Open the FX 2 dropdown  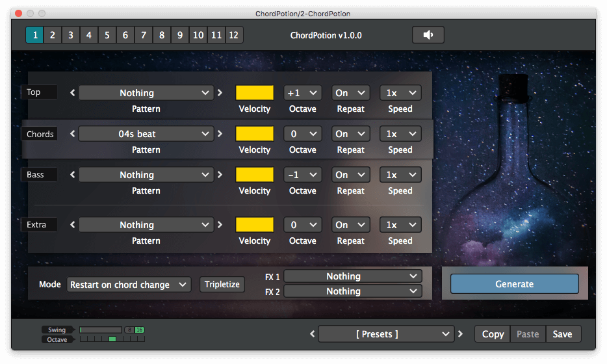(353, 291)
